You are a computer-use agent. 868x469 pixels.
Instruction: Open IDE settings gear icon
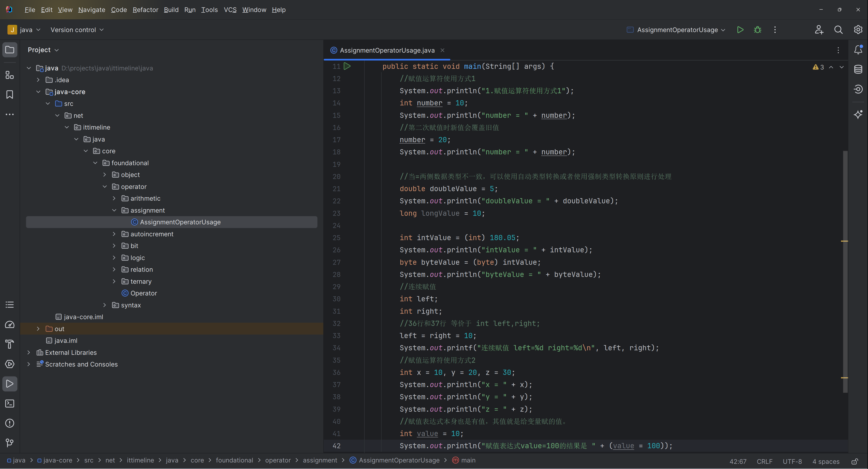tap(858, 30)
